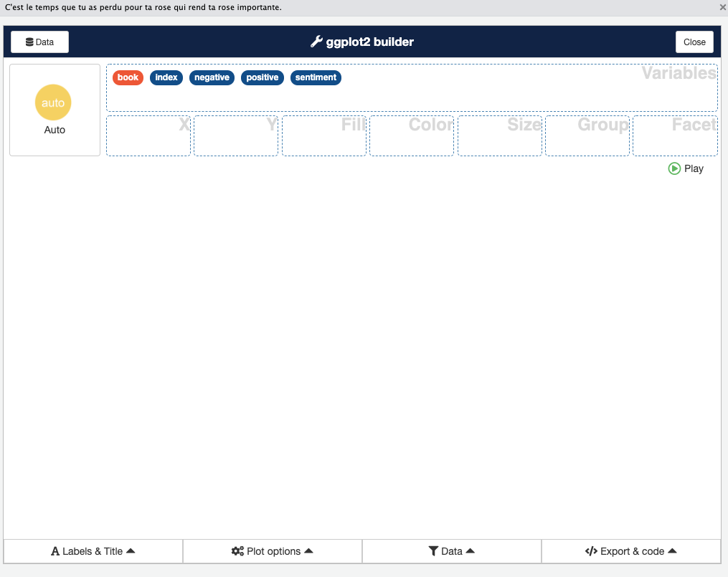
Task: Click the yellow auto geom icon
Action: pos(53,102)
